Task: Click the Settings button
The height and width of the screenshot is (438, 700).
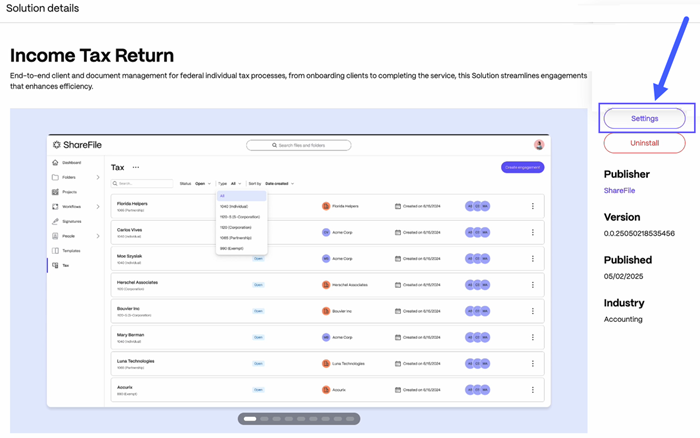Action: pos(644,118)
